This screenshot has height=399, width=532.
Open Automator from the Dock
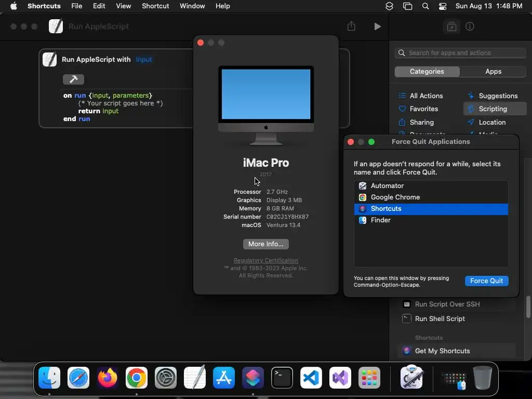pyautogui.click(x=411, y=377)
